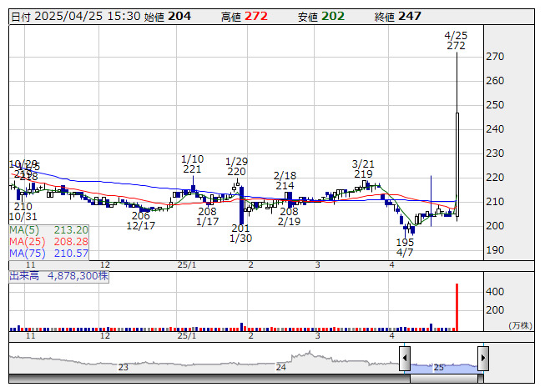Click the 3/21 219 peak label

click(363, 168)
